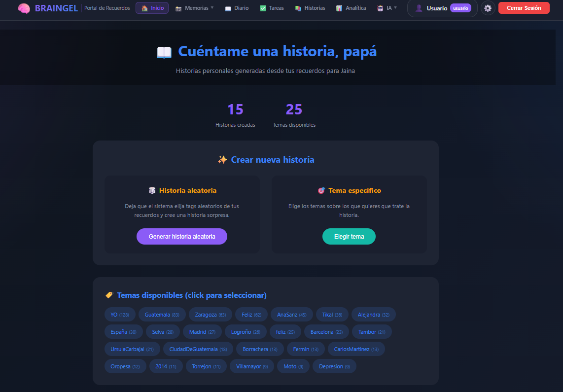The height and width of the screenshot is (392, 563).
Task: Click the dice icon beside Historia aleatoria
Action: [152, 190]
